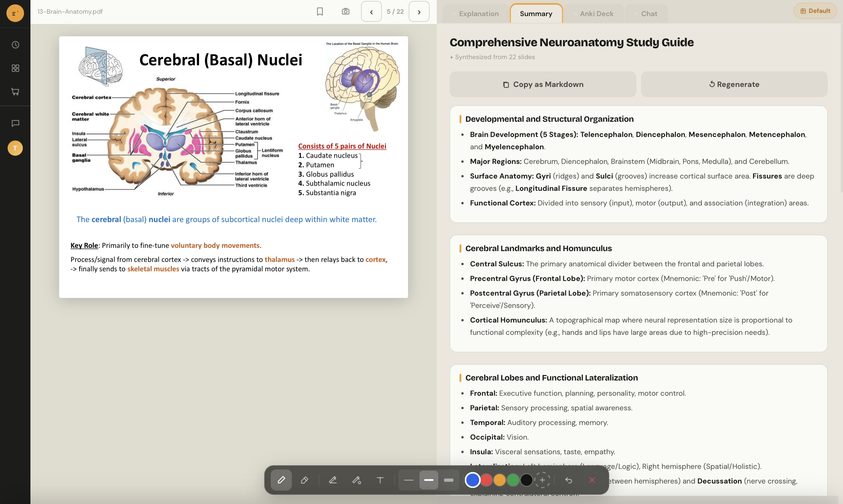Open the app logo menu icon

point(15,13)
